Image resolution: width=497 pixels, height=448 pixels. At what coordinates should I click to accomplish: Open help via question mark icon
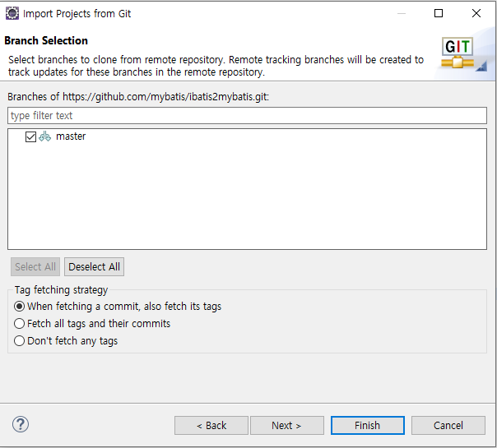(x=21, y=424)
